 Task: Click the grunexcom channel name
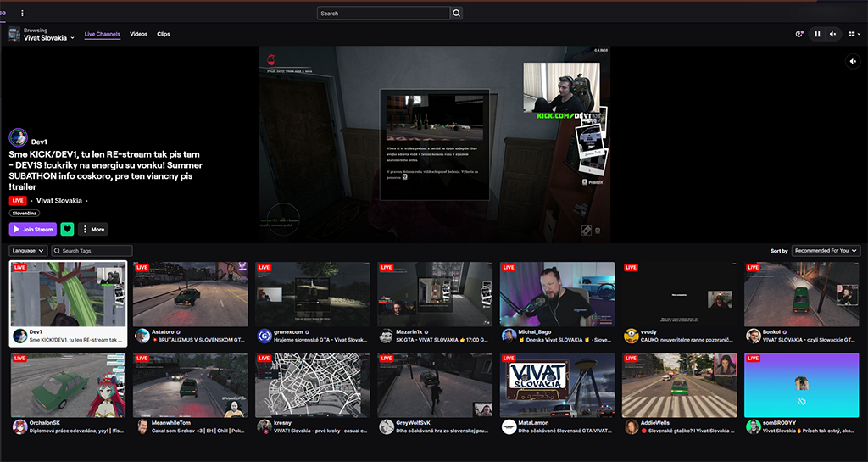288,332
